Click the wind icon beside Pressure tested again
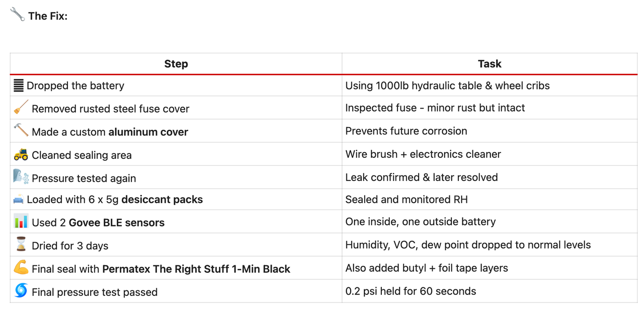The image size is (644, 312). tap(21, 177)
